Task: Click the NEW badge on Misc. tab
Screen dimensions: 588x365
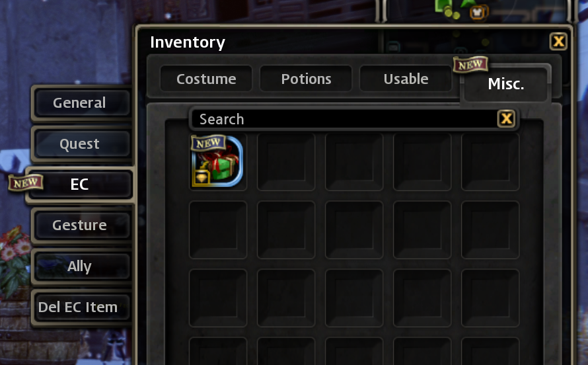Action: pyautogui.click(x=470, y=65)
